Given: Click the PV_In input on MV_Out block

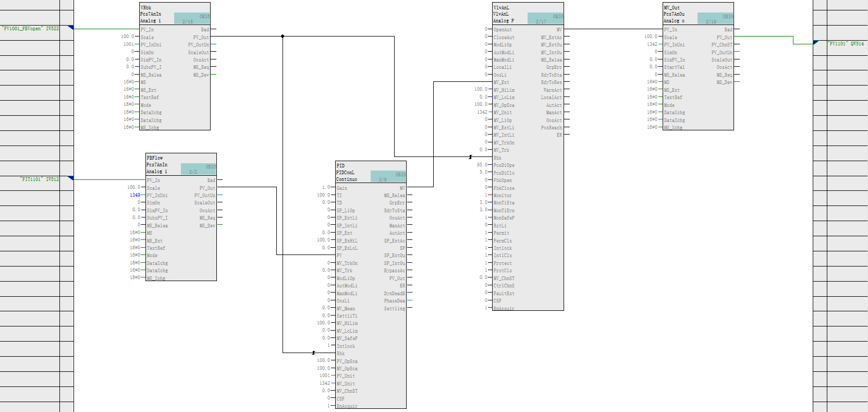Looking at the screenshot, I should 670,30.
